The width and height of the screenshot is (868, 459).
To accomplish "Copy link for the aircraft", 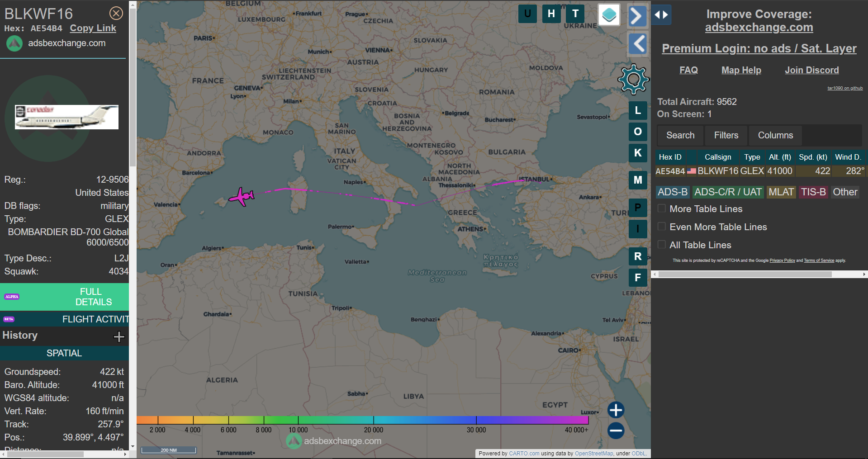I will 93,28.
